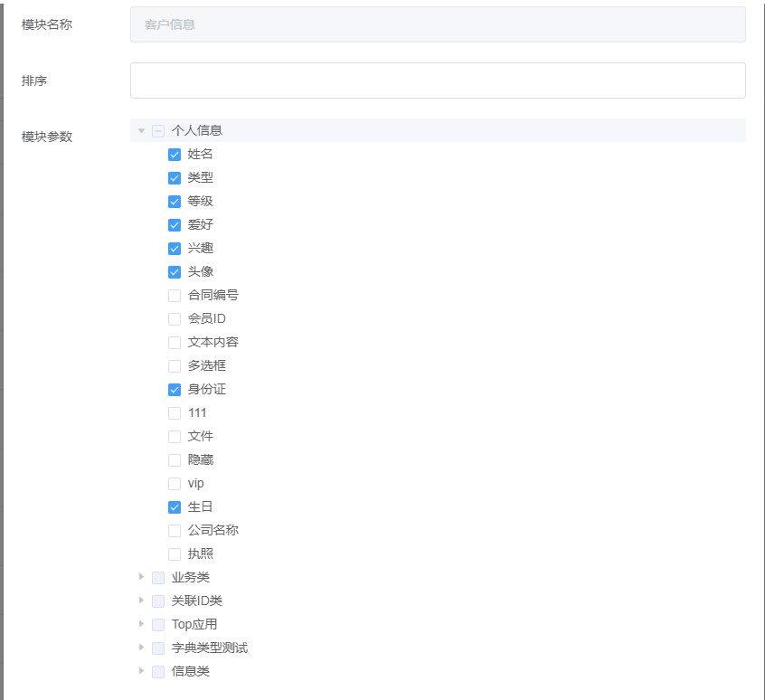Check the 信息类 group checkbox
765x700 pixels.
tap(158, 672)
